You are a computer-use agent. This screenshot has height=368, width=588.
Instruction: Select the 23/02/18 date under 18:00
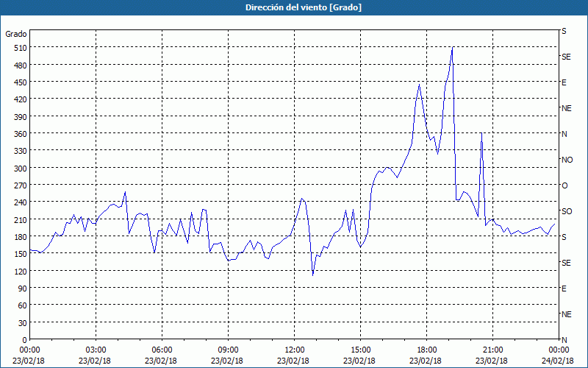point(426,361)
